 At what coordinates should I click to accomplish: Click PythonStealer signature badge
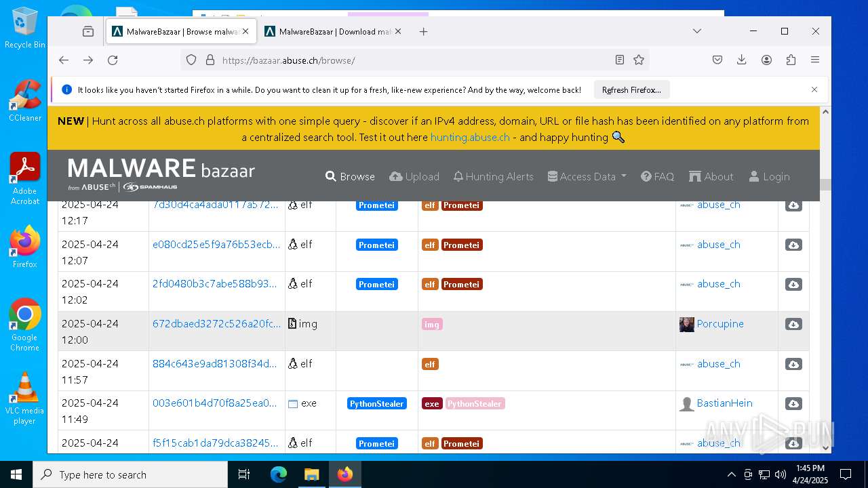376,403
